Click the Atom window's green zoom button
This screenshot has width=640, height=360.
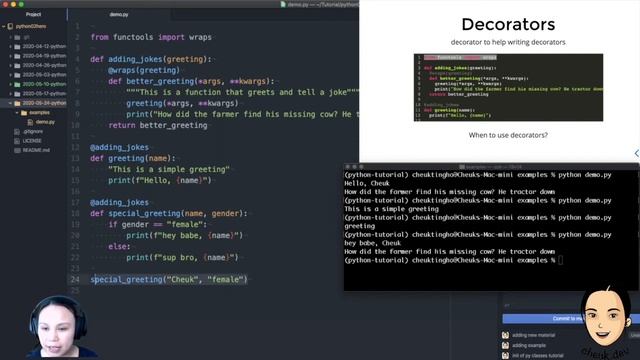click(21, 4)
